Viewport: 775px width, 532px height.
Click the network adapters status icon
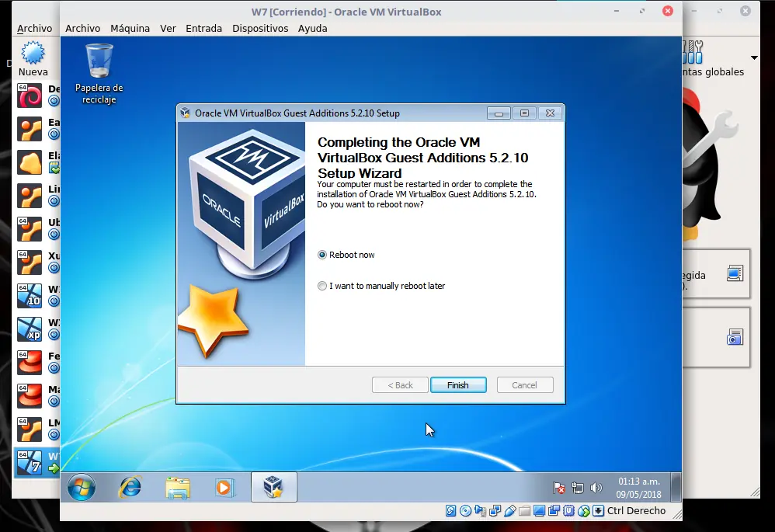click(495, 511)
